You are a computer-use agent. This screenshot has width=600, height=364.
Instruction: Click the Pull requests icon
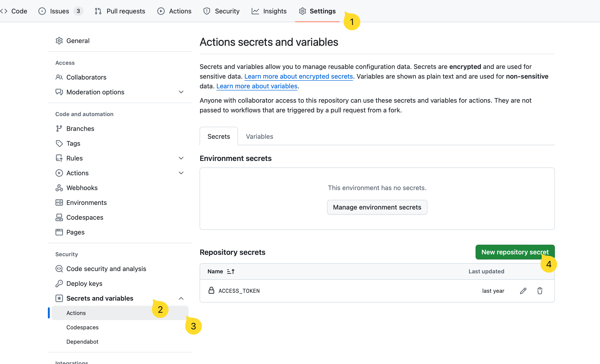[x=98, y=11]
